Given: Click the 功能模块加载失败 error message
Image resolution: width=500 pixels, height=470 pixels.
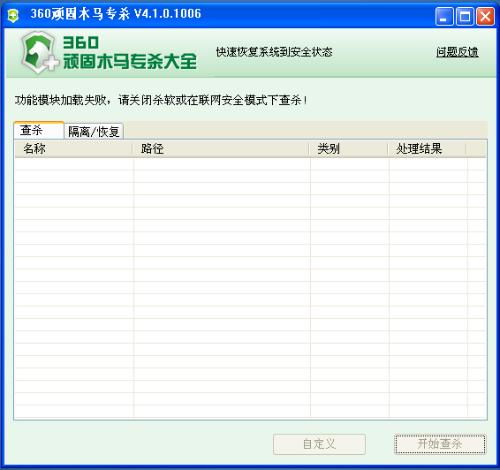Looking at the screenshot, I should pyautogui.click(x=161, y=100).
